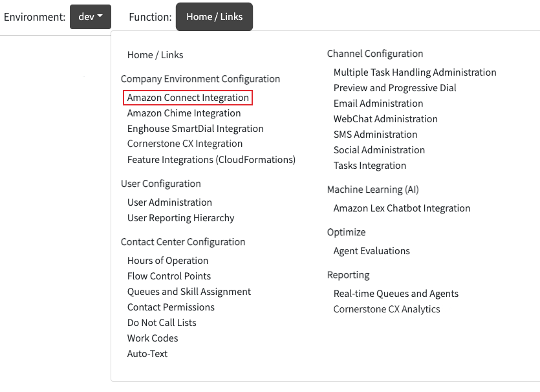Open Amazon Connect Integration
This screenshot has height=392, width=540.
188,98
